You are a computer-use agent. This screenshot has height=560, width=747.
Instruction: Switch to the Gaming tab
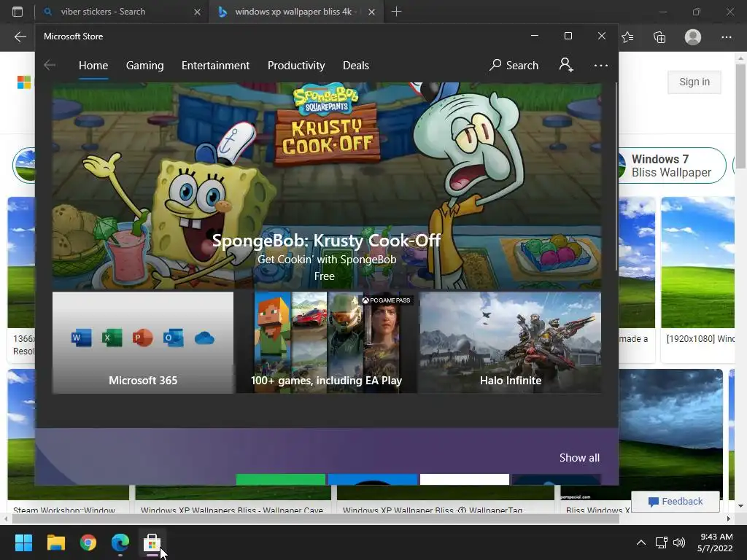pyautogui.click(x=145, y=65)
